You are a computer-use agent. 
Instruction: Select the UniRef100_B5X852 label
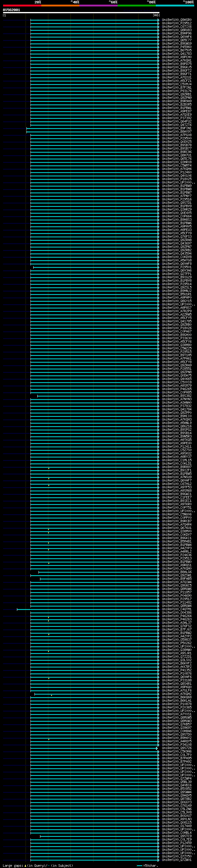point(176,789)
